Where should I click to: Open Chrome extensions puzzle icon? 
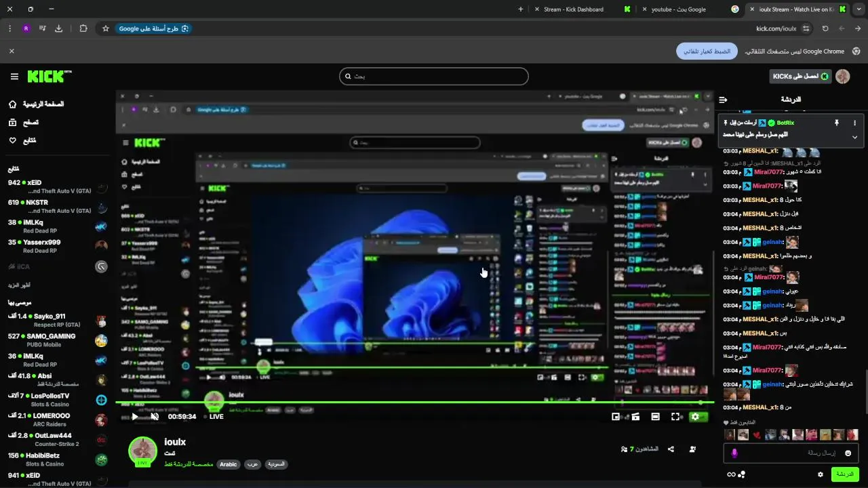click(83, 28)
